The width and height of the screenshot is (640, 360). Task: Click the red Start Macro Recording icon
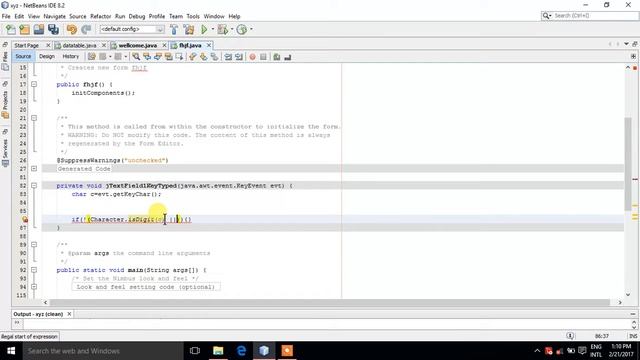tap(253, 57)
